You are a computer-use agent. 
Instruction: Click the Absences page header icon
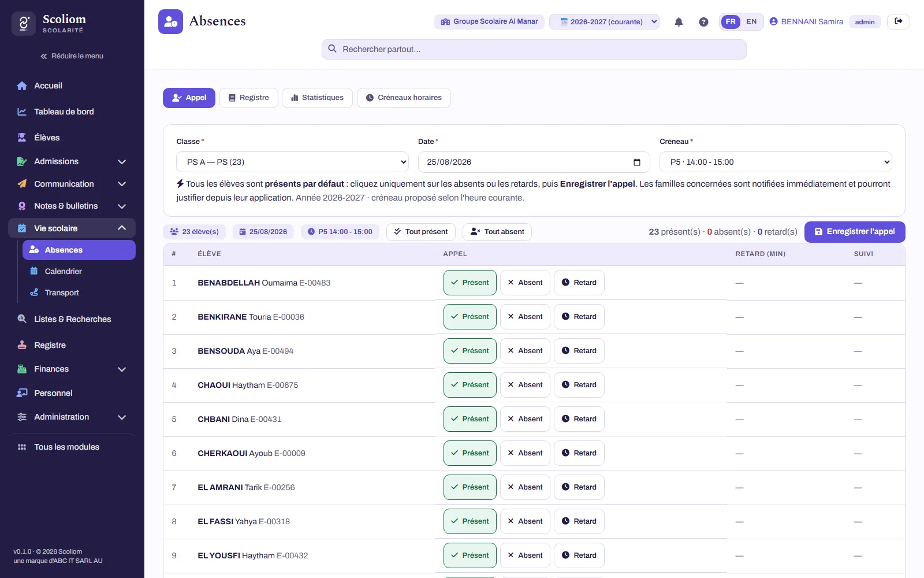pos(170,21)
